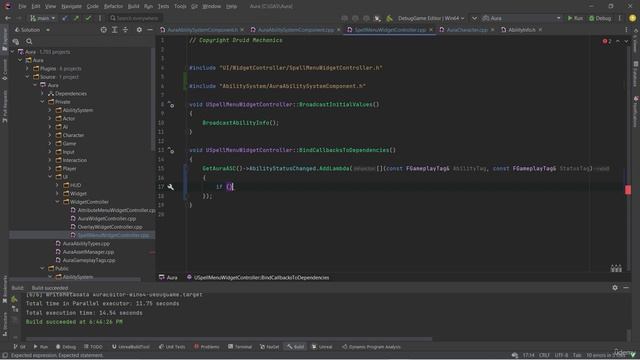Expand the AbilitySystem folder under Private
The width and height of the screenshot is (640, 360).
50,110
